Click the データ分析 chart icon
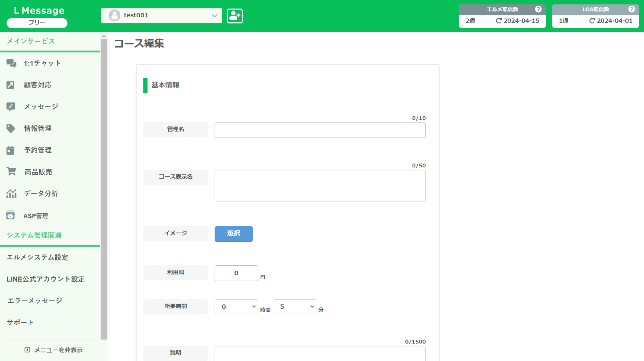644x361 pixels. (11, 193)
